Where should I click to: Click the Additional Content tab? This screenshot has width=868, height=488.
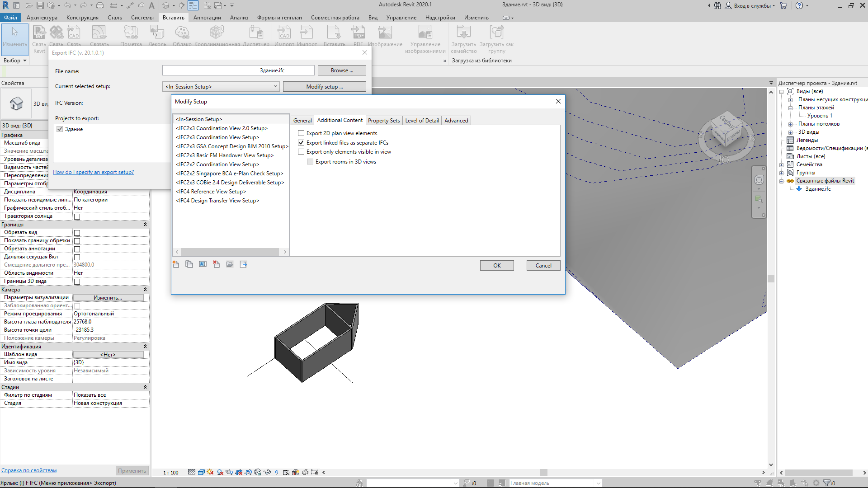click(x=339, y=120)
